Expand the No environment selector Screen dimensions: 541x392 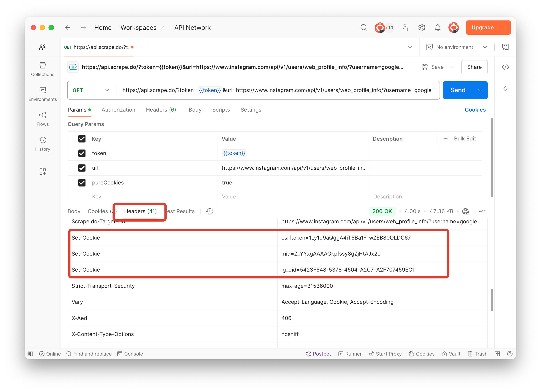click(456, 47)
